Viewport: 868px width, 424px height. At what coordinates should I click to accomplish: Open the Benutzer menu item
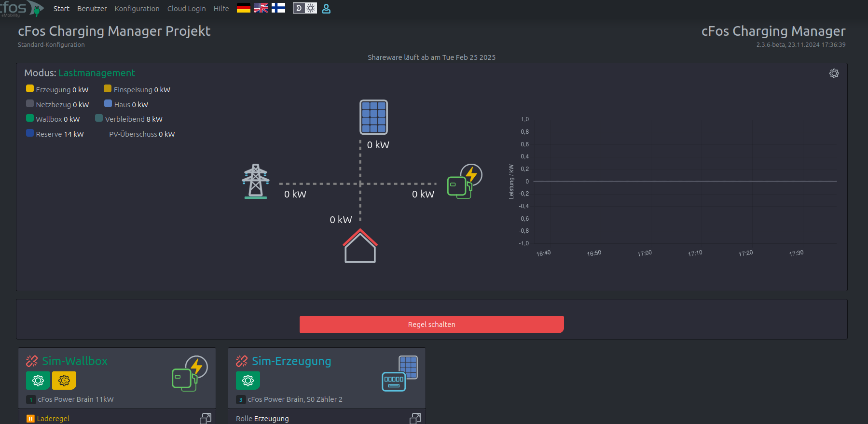click(92, 9)
